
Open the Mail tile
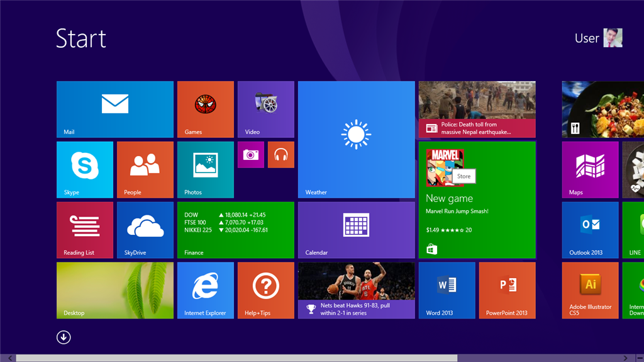115,110
